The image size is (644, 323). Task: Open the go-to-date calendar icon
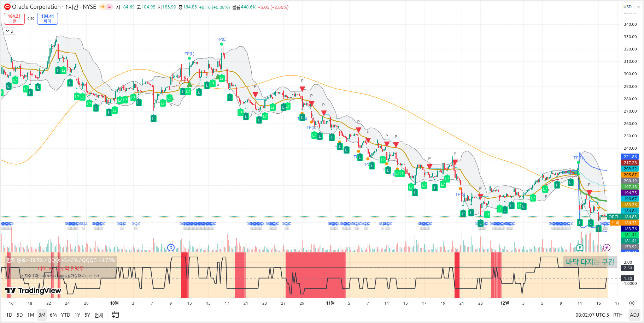115,315
